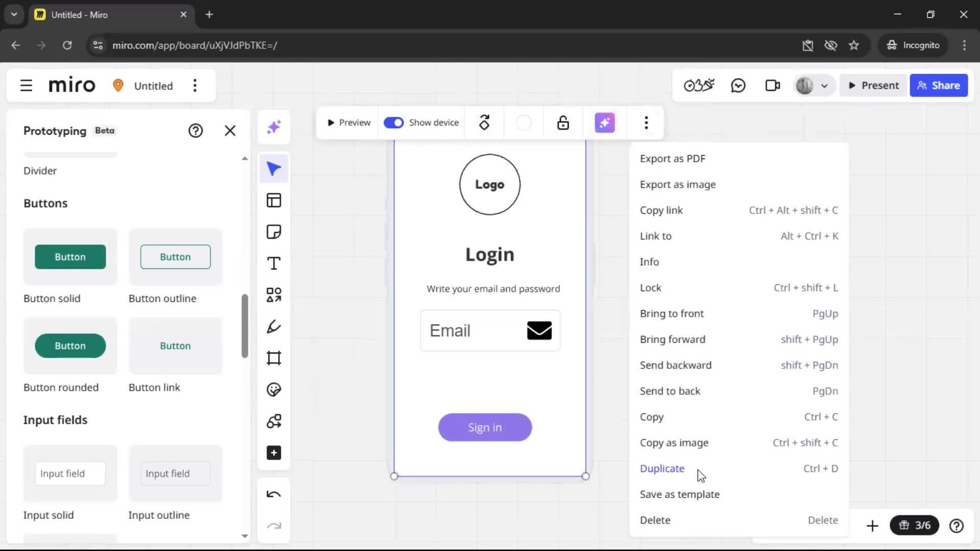980x551 pixels.
Task: Close the Prototyping panel
Action: (x=230, y=131)
